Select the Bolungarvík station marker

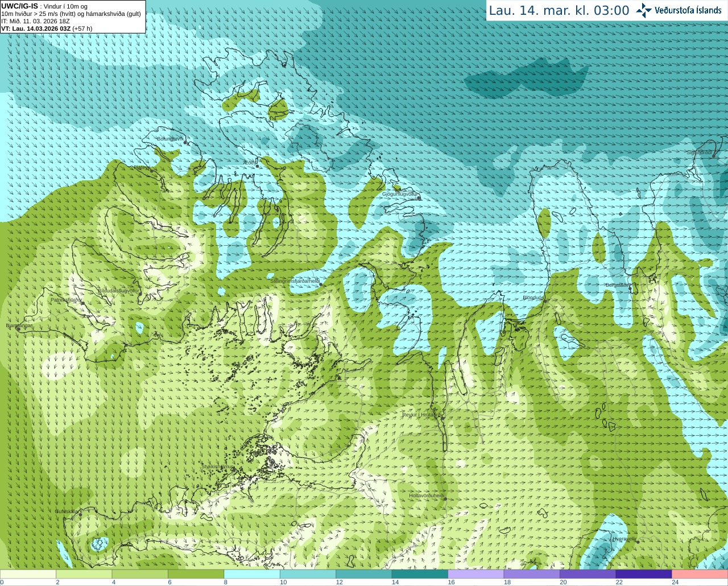click(x=186, y=143)
